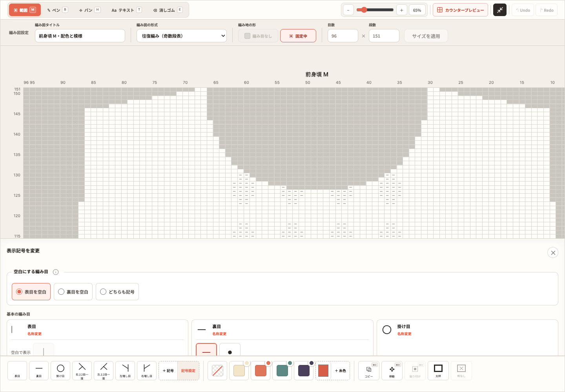Viewport: 565px width, 392px height.
Task: Click the 65% zoom value button
Action: pyautogui.click(x=417, y=10)
